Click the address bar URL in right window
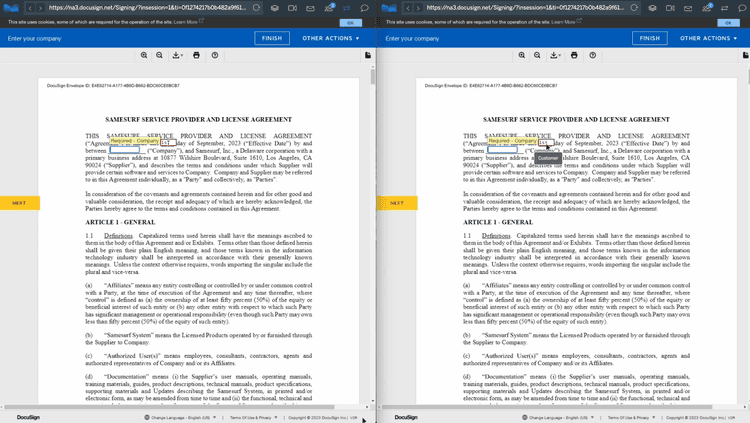Screen dimensions: 750x423 [525, 8]
